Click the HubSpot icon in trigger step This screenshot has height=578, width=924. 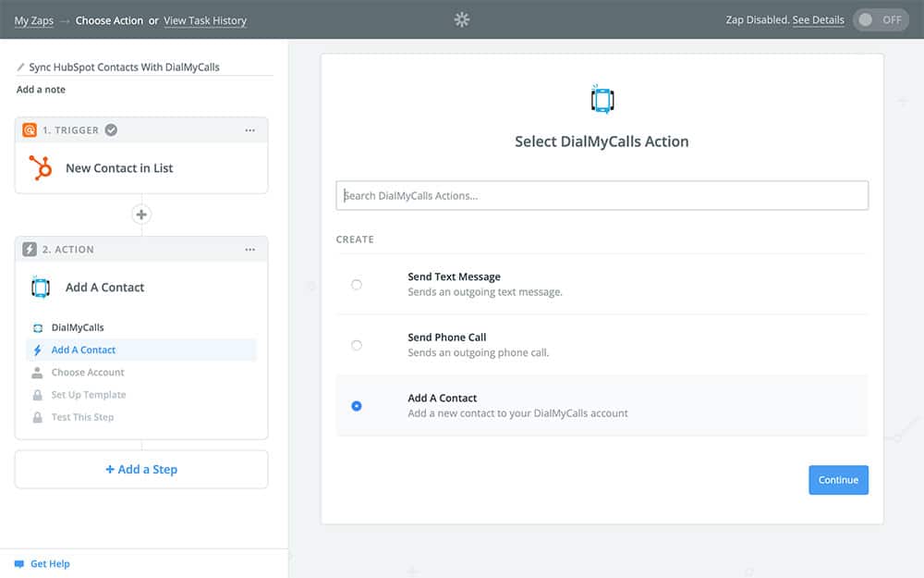[41, 168]
